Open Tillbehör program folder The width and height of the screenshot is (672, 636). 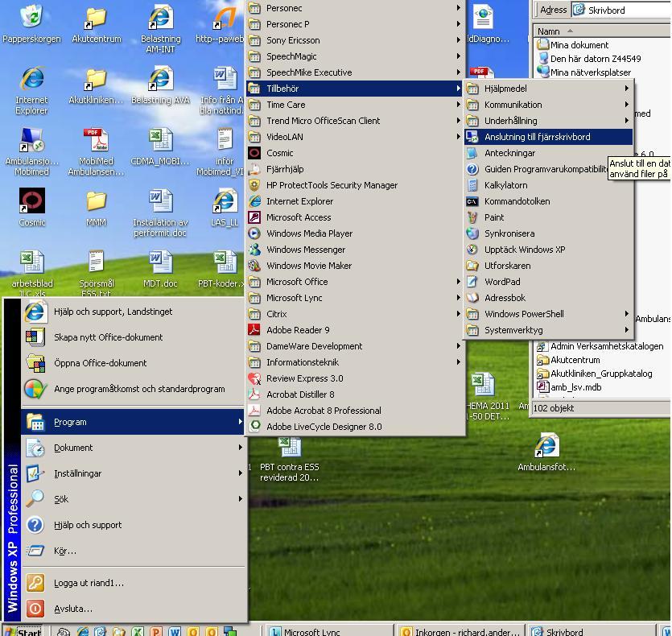(355, 89)
